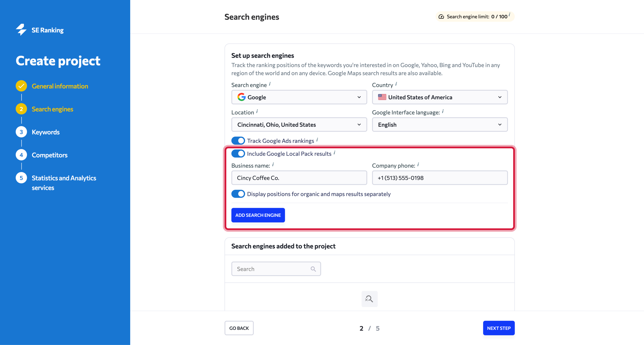Click the magnifier icon in the Search field
The image size is (644, 345).
click(313, 269)
